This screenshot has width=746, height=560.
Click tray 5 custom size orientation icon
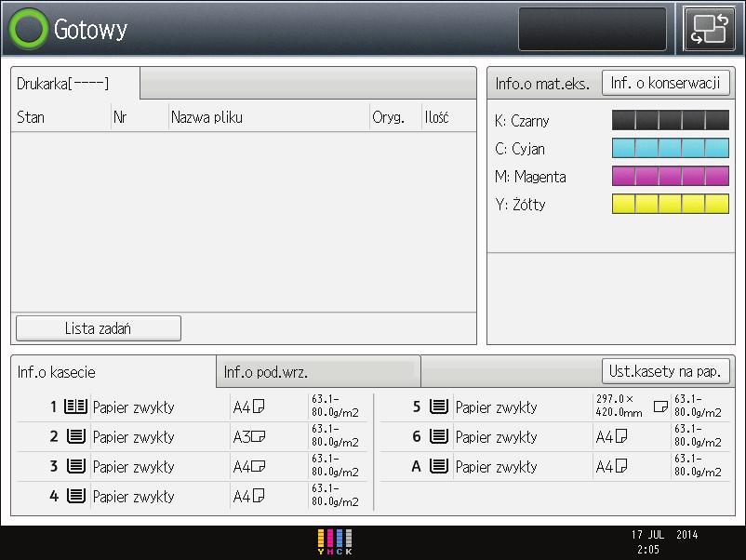(660, 407)
